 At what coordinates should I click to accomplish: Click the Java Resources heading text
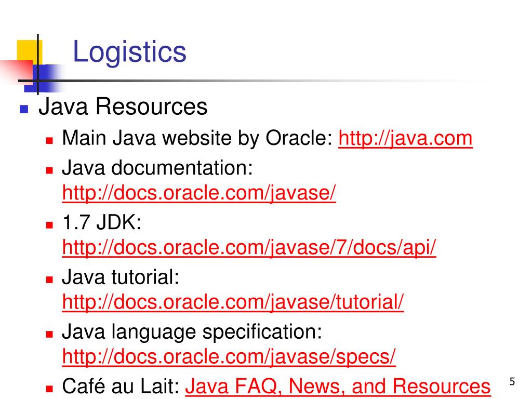pyautogui.click(x=123, y=107)
